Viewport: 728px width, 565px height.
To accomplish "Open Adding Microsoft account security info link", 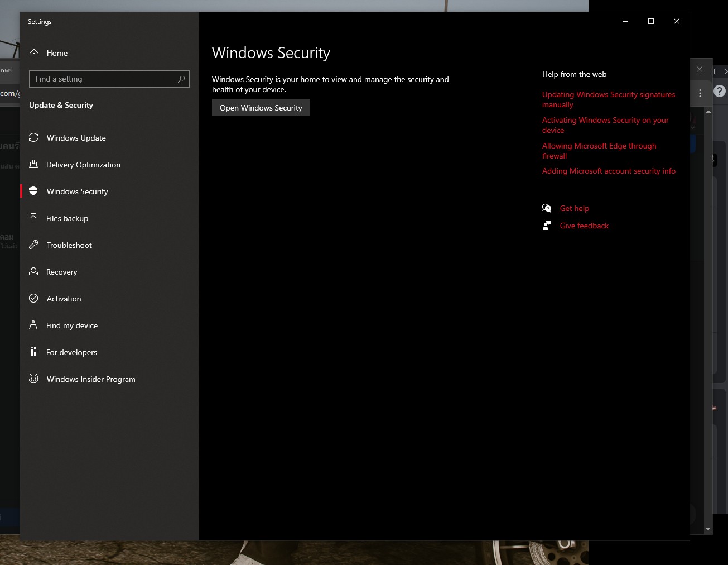I will 609,171.
